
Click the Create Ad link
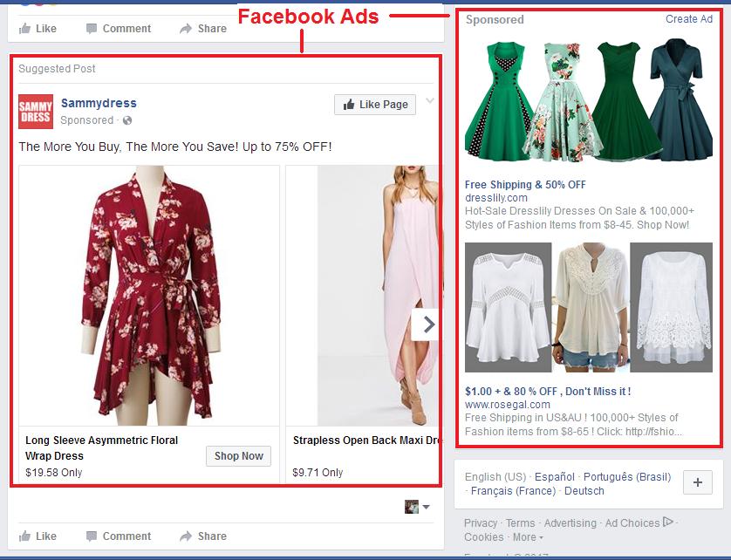[x=688, y=19]
